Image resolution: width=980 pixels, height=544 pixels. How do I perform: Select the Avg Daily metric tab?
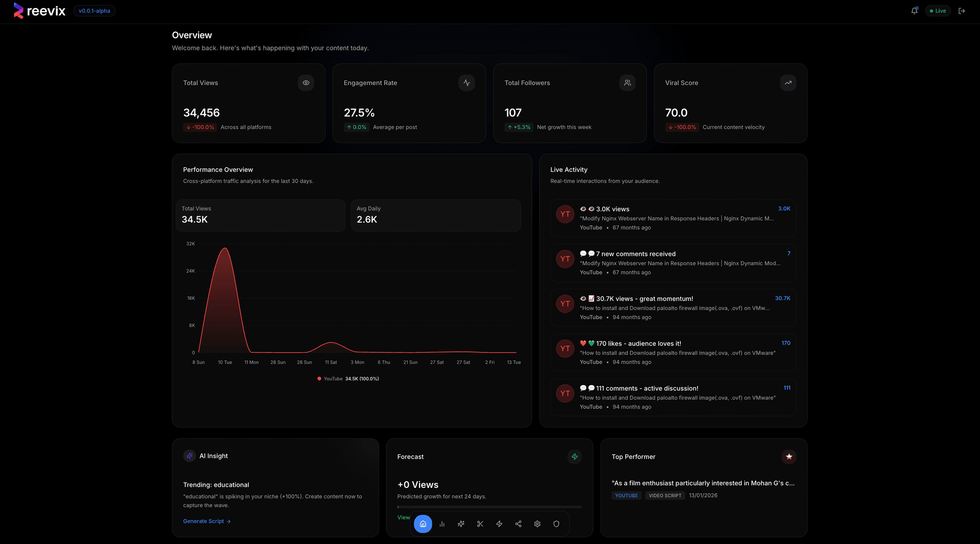pyautogui.click(x=435, y=215)
